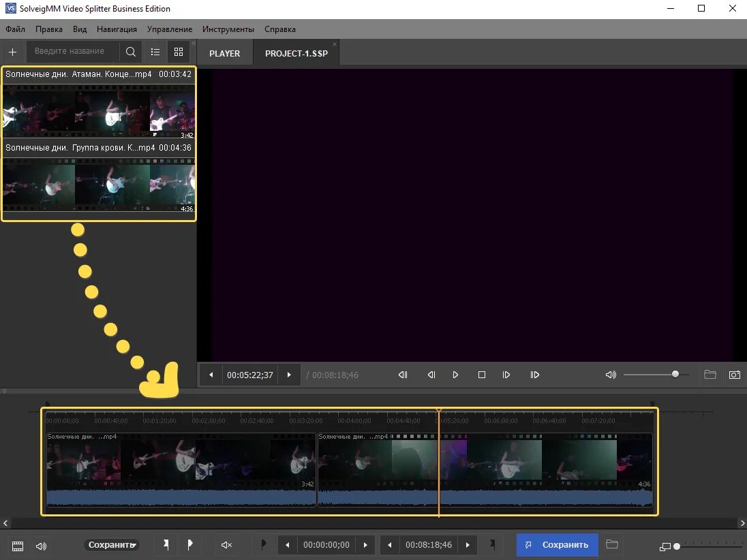Screen dimensions: 747x560
Task: Open the Сохранить mode dropdown pill
Action: coord(112,545)
